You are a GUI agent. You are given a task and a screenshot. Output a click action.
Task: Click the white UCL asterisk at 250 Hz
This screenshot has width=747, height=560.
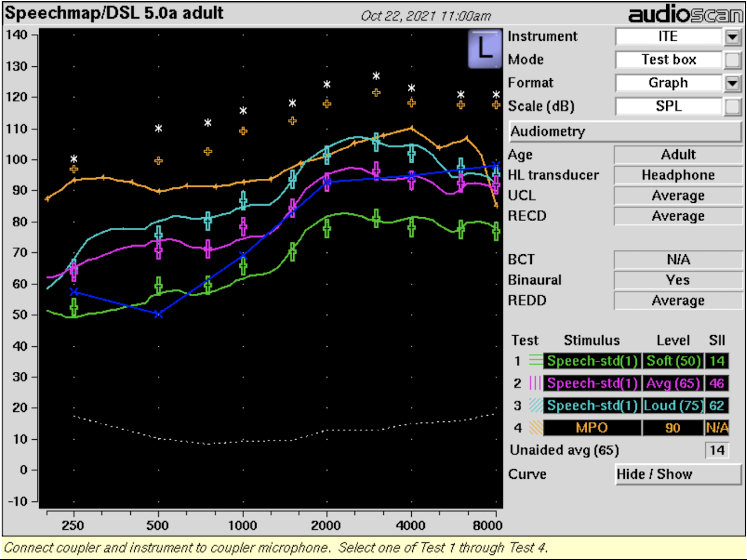click(74, 159)
